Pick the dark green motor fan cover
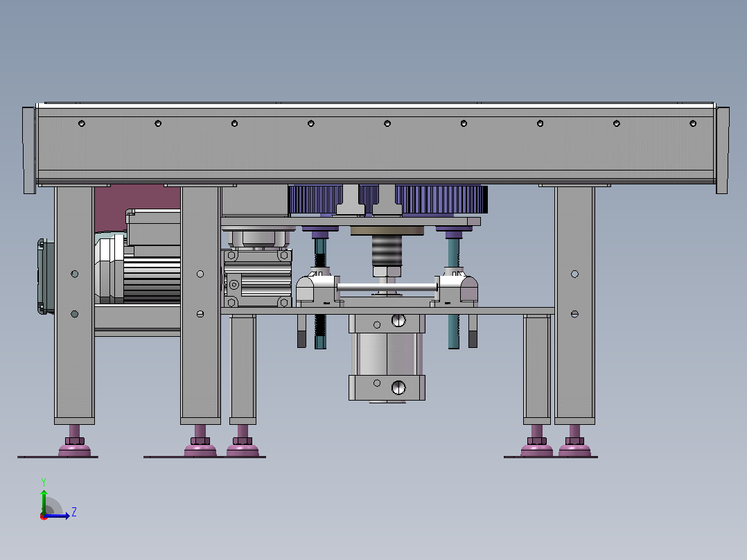Image resolution: width=747 pixels, height=560 pixels. point(45,277)
